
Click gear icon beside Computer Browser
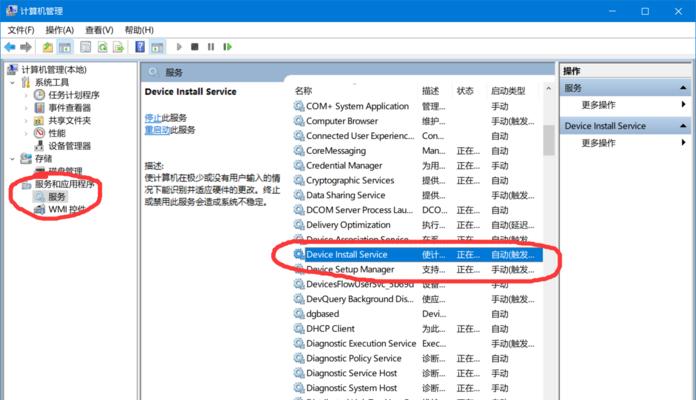(299, 121)
